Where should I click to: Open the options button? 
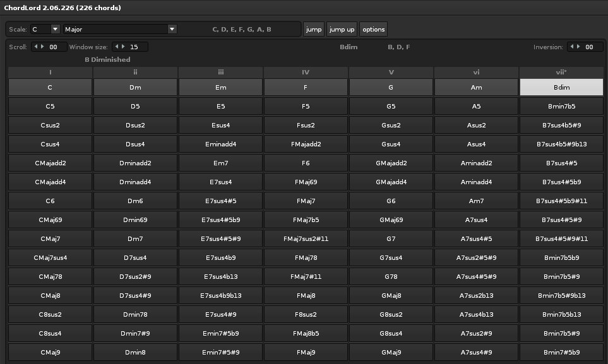(373, 29)
